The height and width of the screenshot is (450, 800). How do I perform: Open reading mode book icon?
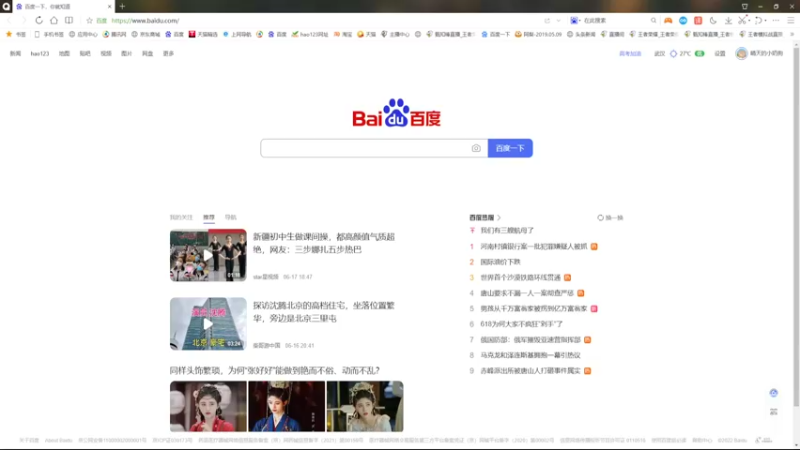tap(69, 20)
